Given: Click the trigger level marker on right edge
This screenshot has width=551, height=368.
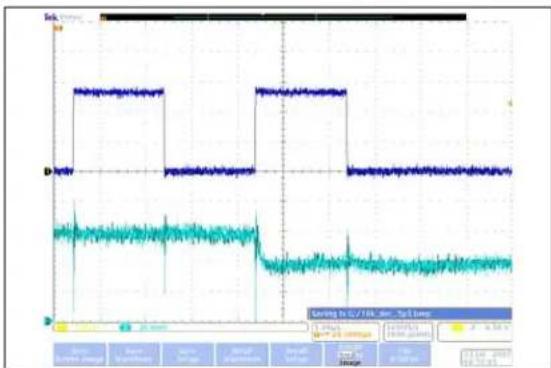Looking at the screenshot, I should point(510,103).
